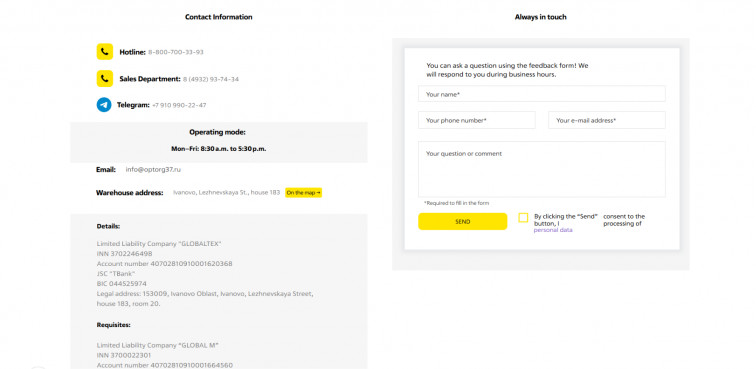Click the 'Legal address: 153009' line
This screenshot has height=369, width=756.
(x=205, y=294)
